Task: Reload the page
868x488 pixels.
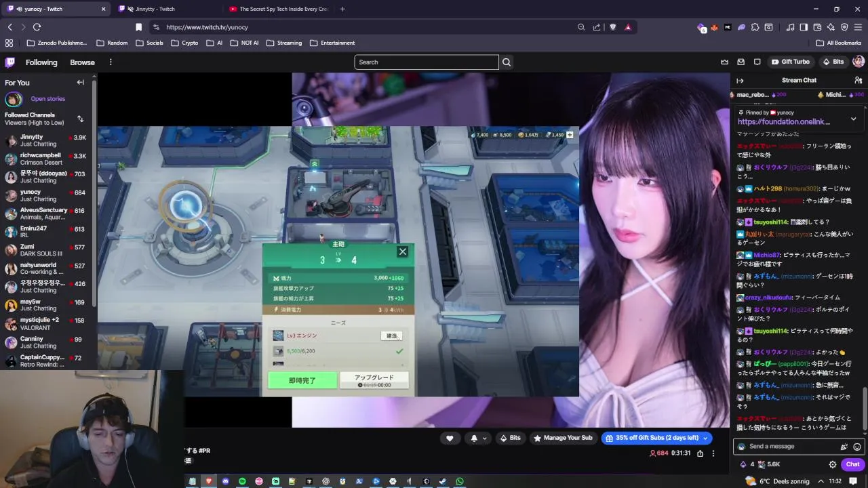Action: click(x=37, y=27)
